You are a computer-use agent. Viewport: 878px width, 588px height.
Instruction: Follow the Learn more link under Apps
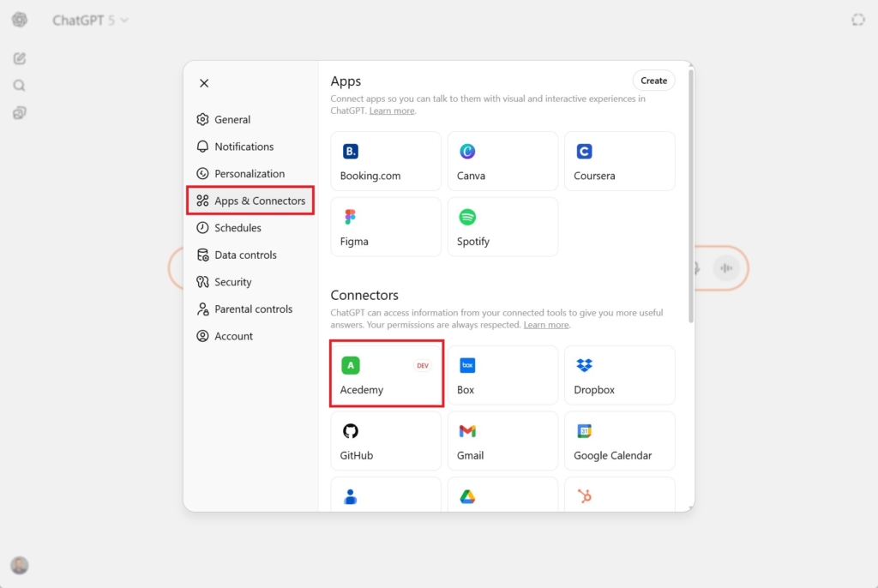[392, 111]
